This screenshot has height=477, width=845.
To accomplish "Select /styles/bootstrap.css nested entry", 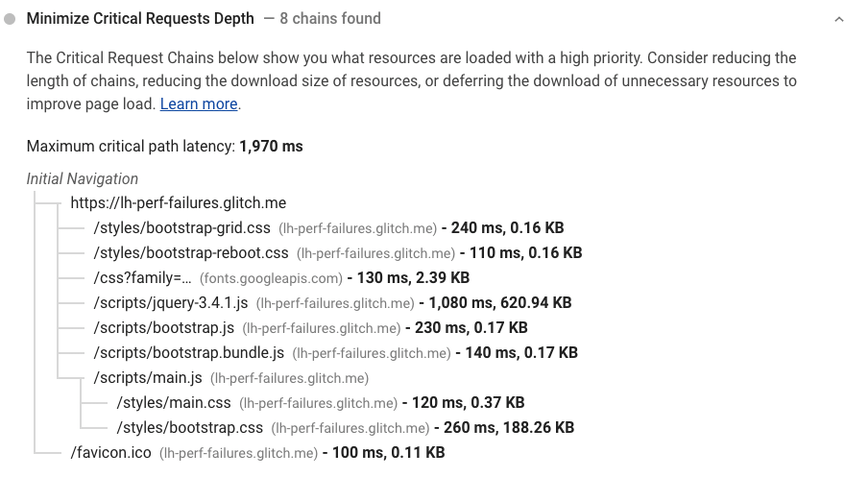I will [x=190, y=428].
